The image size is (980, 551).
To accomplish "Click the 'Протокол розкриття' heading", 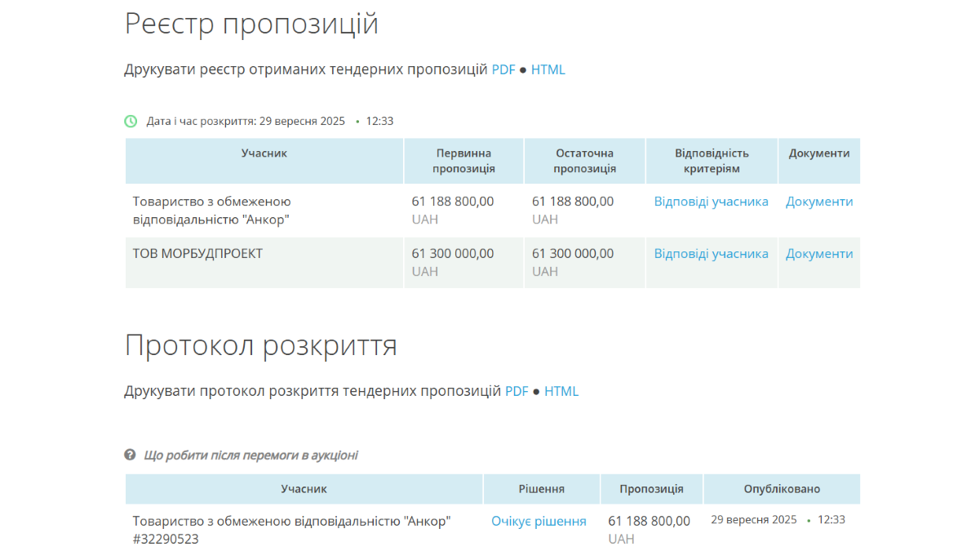I will coord(260,345).
